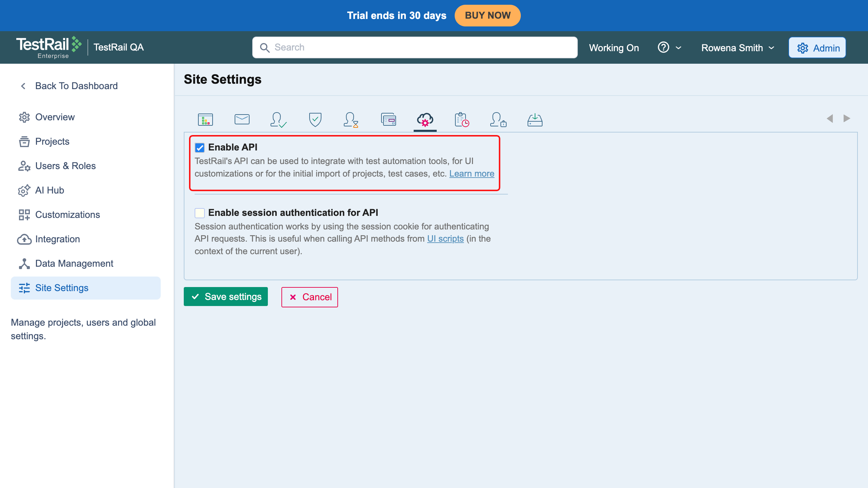The height and width of the screenshot is (488, 868).
Task: Cancel the settings changes
Action: (x=310, y=297)
